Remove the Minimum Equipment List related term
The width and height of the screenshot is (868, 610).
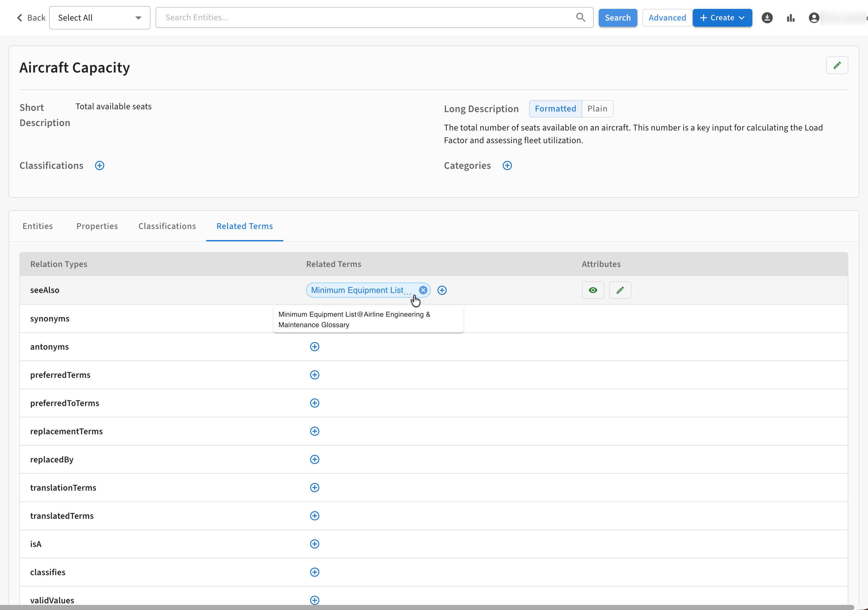pyautogui.click(x=423, y=290)
